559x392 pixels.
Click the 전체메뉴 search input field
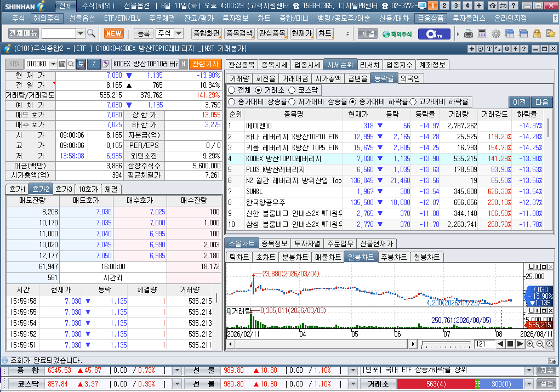point(59,33)
